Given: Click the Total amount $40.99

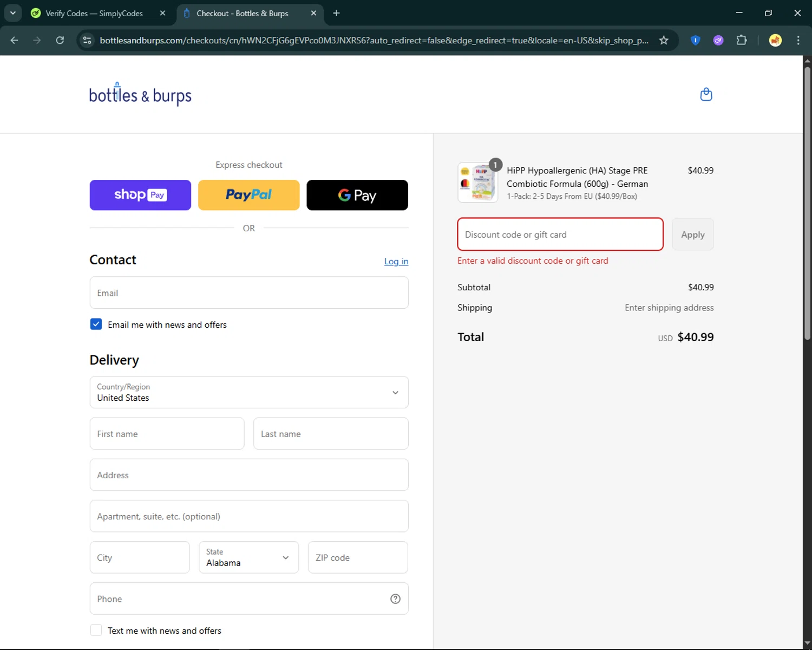Looking at the screenshot, I should pos(696,337).
